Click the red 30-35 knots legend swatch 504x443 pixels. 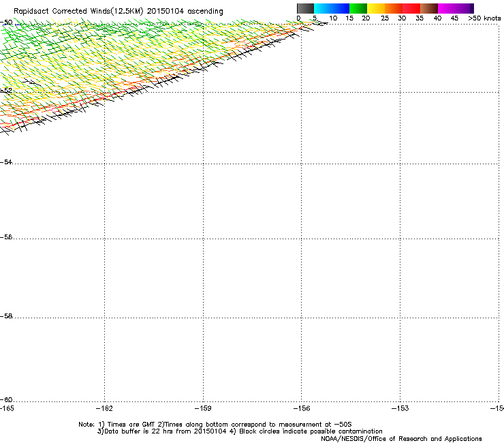[411, 8]
